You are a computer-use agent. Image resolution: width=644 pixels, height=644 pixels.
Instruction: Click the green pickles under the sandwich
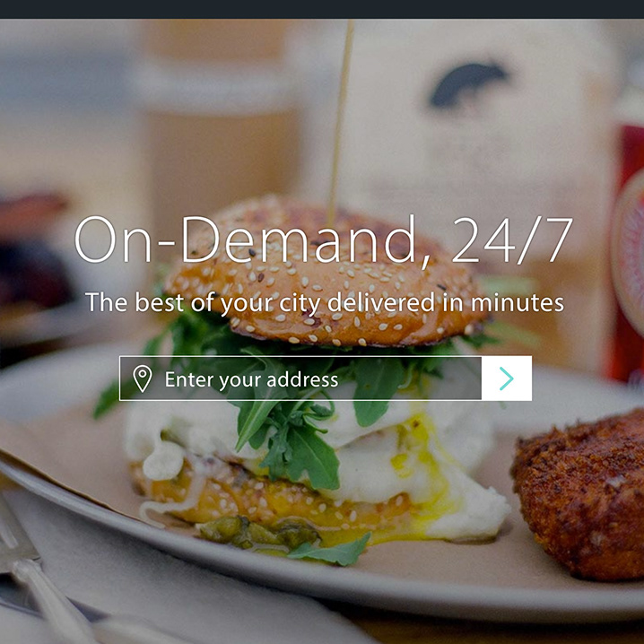(258, 533)
